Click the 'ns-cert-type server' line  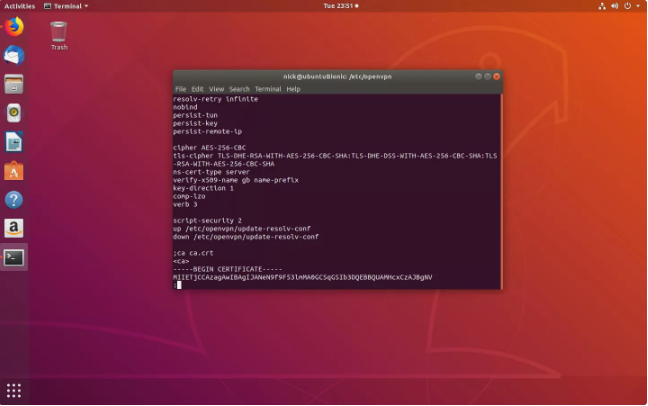click(211, 172)
